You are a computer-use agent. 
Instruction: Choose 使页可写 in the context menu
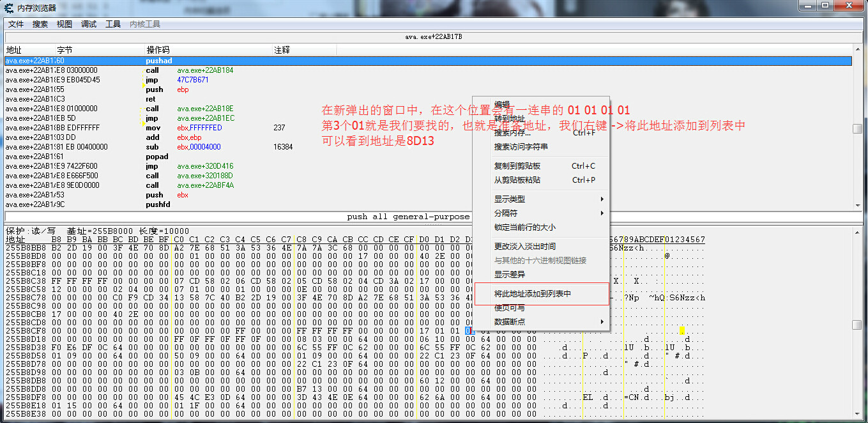click(x=510, y=308)
